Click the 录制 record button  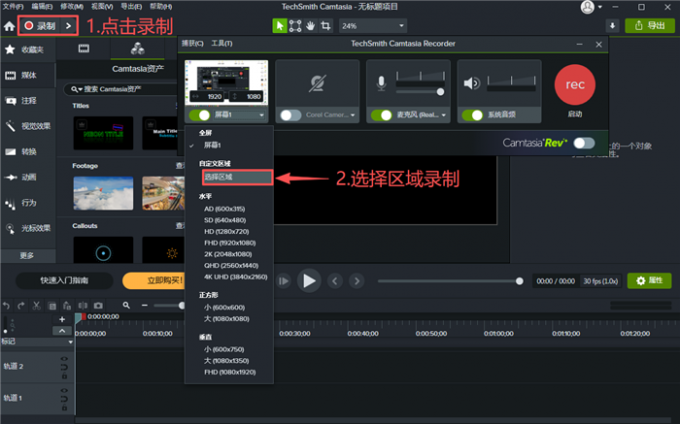[40, 26]
